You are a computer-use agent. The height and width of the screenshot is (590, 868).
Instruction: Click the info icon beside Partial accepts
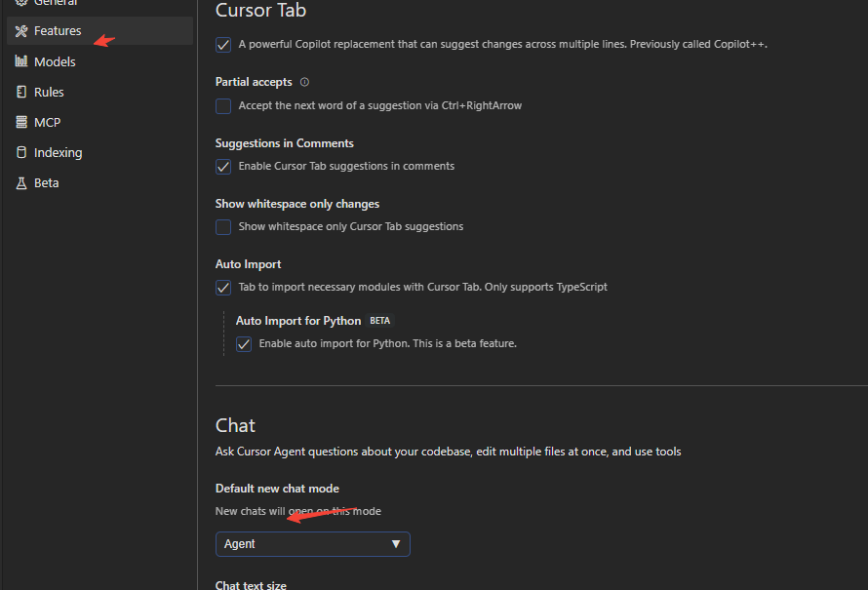pyautogui.click(x=304, y=82)
